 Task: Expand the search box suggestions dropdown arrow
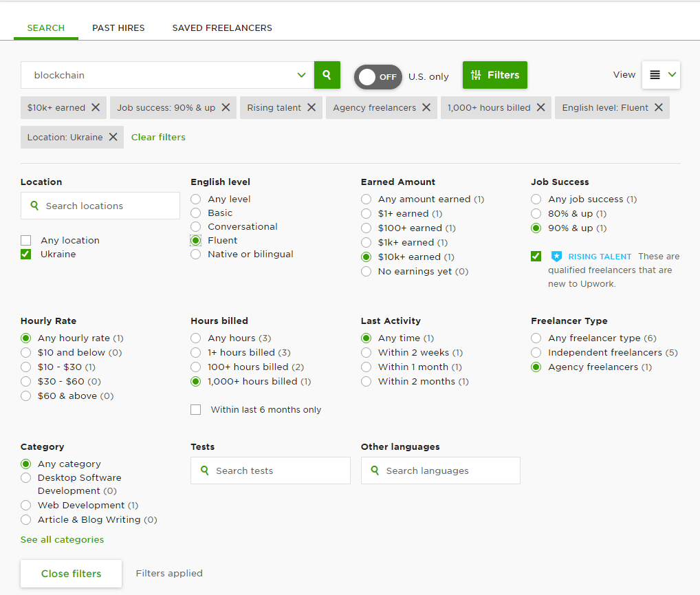click(301, 75)
